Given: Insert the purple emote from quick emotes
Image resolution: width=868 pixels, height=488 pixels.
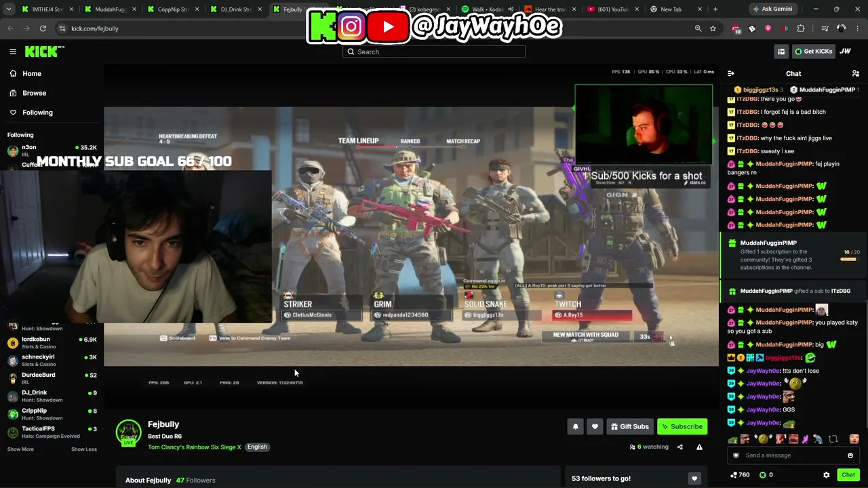Looking at the screenshot, I should tap(805, 439).
